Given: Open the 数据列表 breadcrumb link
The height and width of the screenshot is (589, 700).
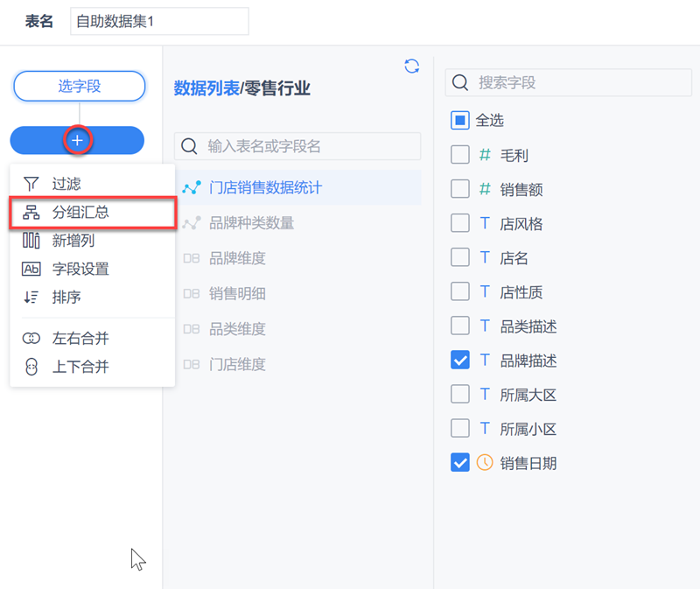Looking at the screenshot, I should (x=206, y=88).
